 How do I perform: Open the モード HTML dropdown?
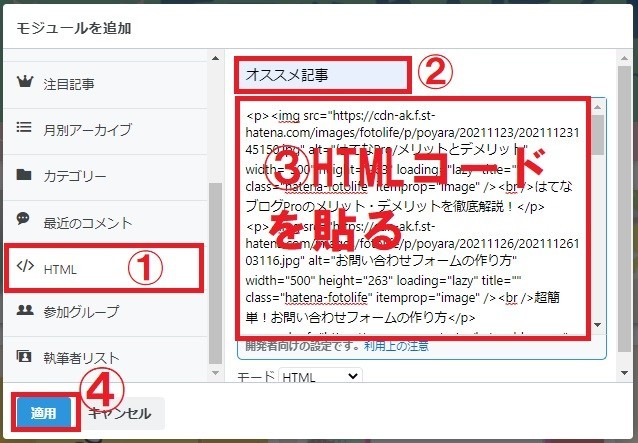pos(320,377)
